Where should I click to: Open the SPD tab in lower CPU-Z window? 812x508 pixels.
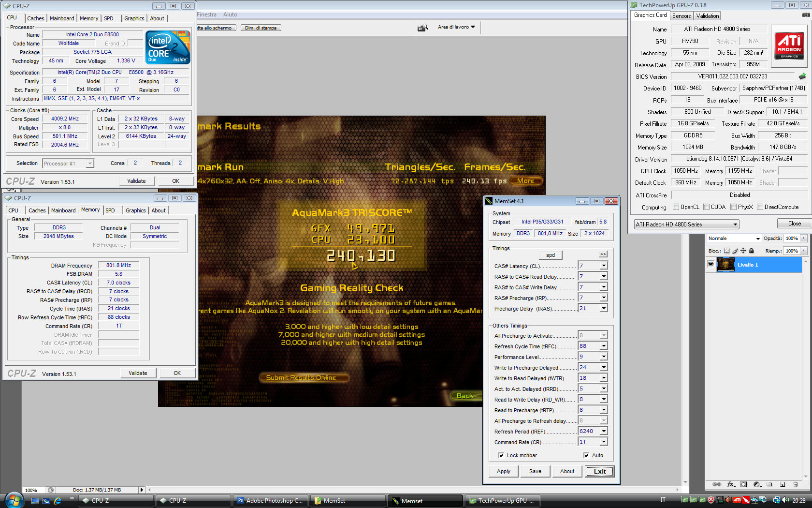(x=110, y=210)
